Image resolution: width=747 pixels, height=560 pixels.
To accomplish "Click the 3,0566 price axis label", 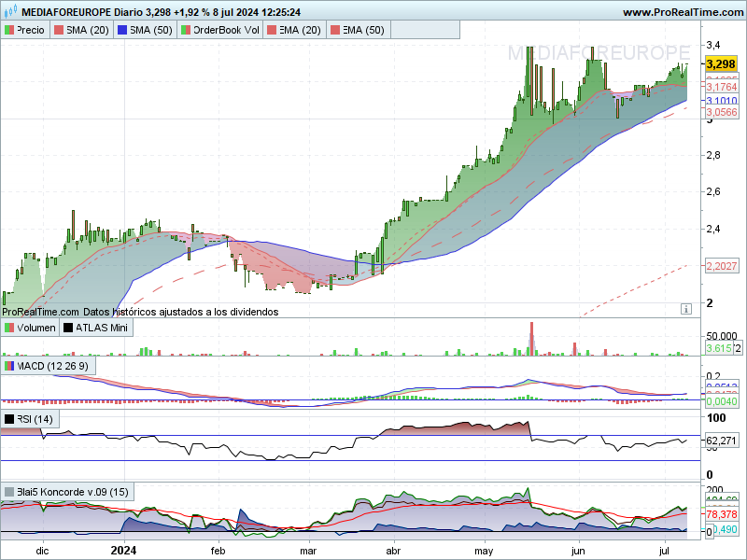I will (x=721, y=112).
